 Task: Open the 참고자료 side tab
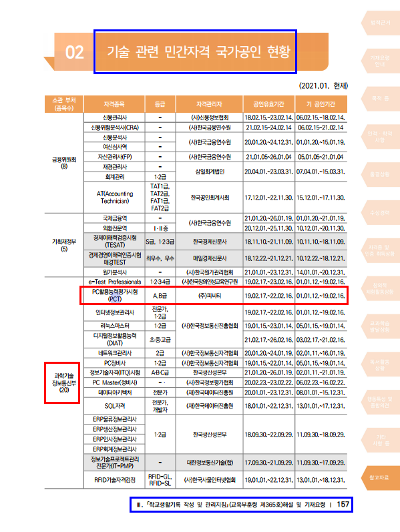[x=381, y=478]
